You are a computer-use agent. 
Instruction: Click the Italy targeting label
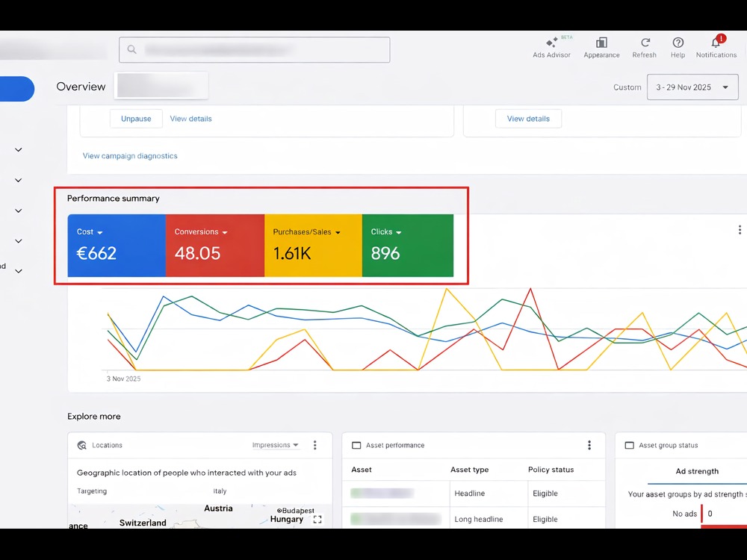tap(220, 491)
